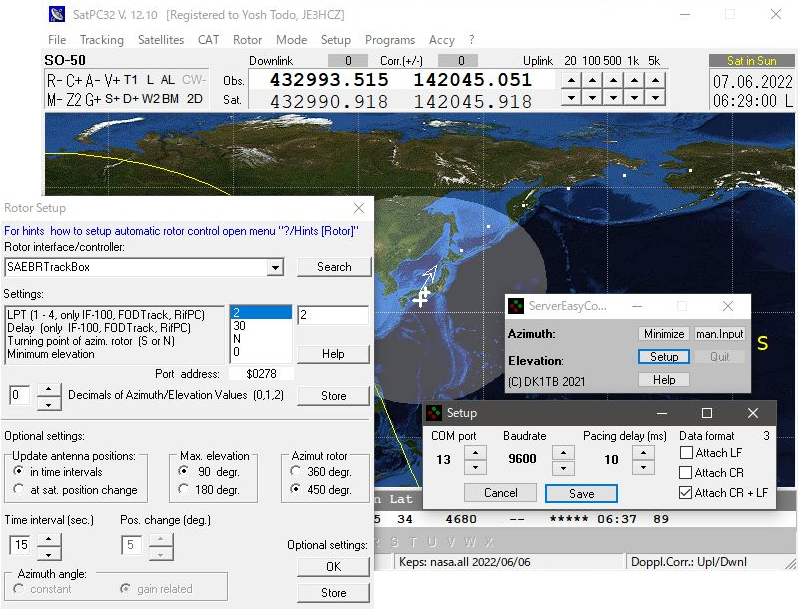Increase uplink frequency by 500 Hz

point(613,80)
